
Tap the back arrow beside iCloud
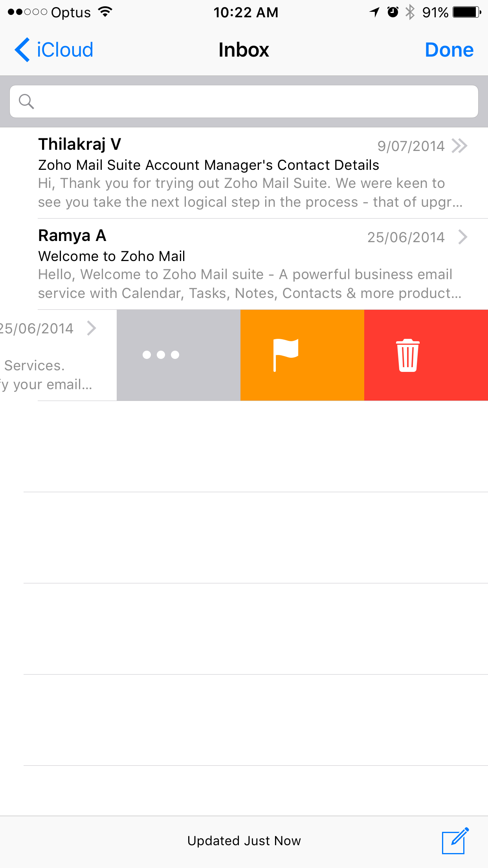pyautogui.click(x=22, y=50)
